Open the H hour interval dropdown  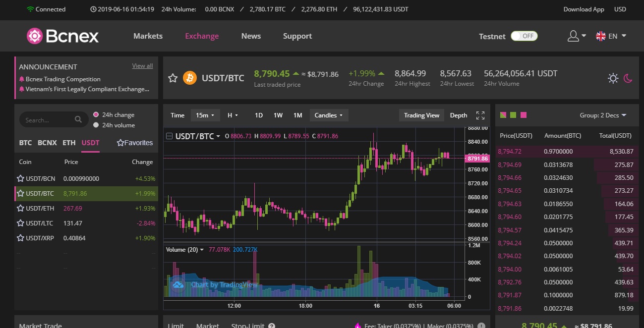tap(233, 115)
